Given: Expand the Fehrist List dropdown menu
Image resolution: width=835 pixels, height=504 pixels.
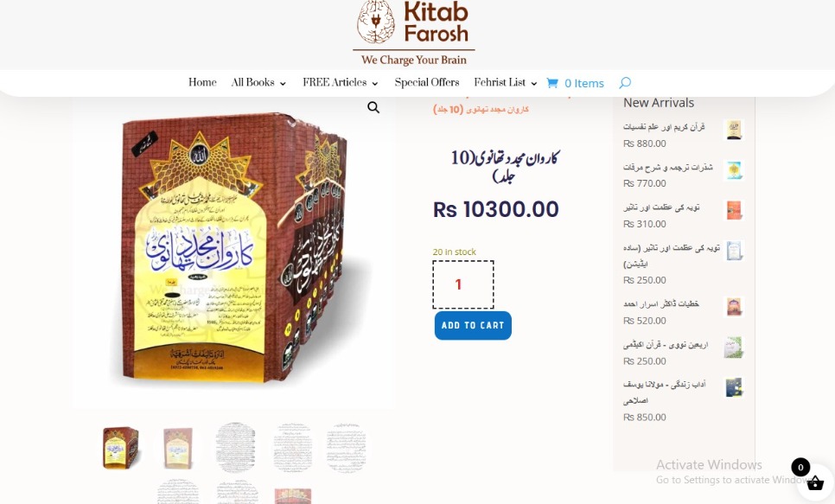Looking at the screenshot, I should tap(506, 83).
